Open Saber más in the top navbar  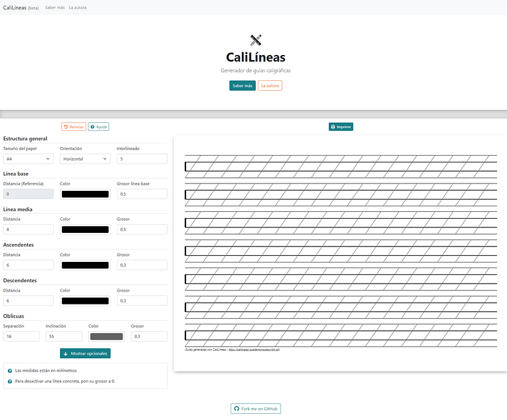pos(54,7)
